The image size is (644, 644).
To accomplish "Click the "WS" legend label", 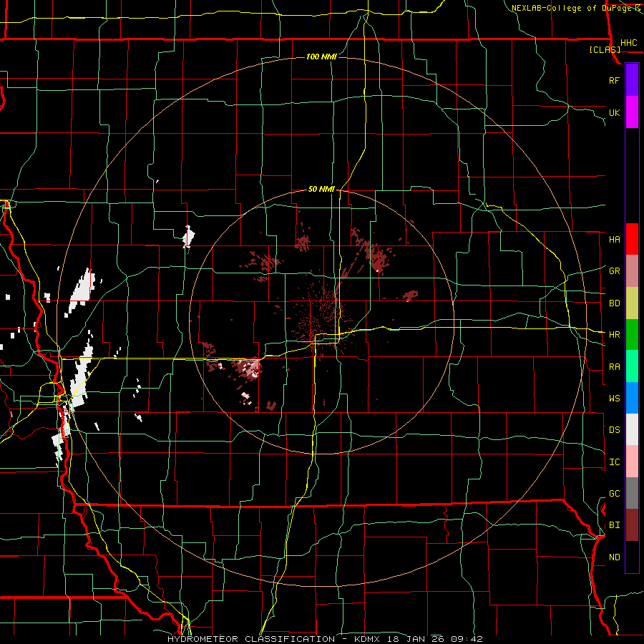I will pyautogui.click(x=614, y=399).
